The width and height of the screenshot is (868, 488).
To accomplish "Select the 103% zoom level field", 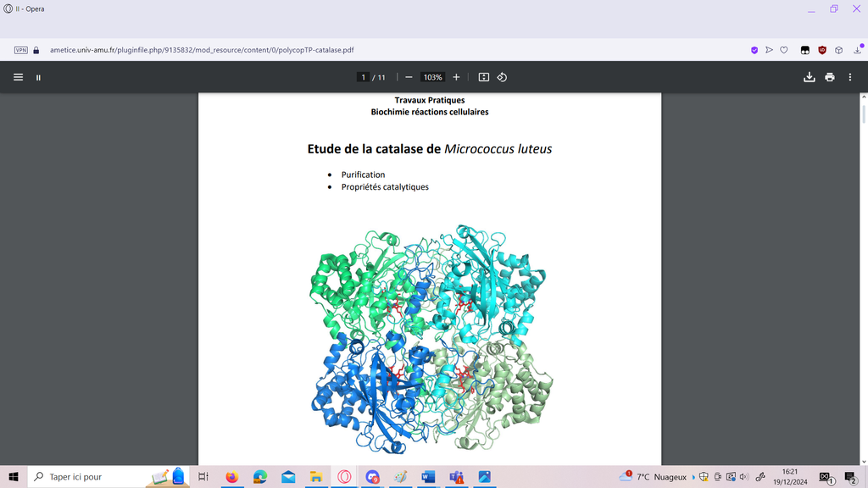I will click(432, 77).
